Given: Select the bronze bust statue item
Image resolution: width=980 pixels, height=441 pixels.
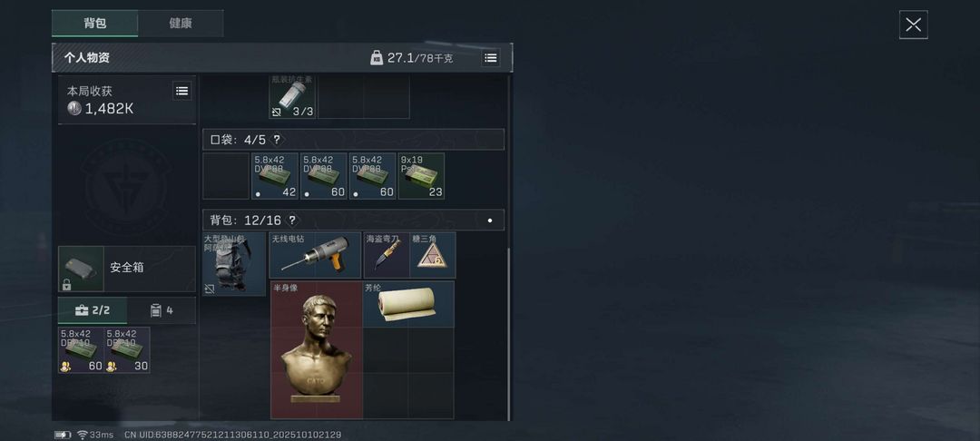Looking at the screenshot, I should pyautogui.click(x=317, y=349).
